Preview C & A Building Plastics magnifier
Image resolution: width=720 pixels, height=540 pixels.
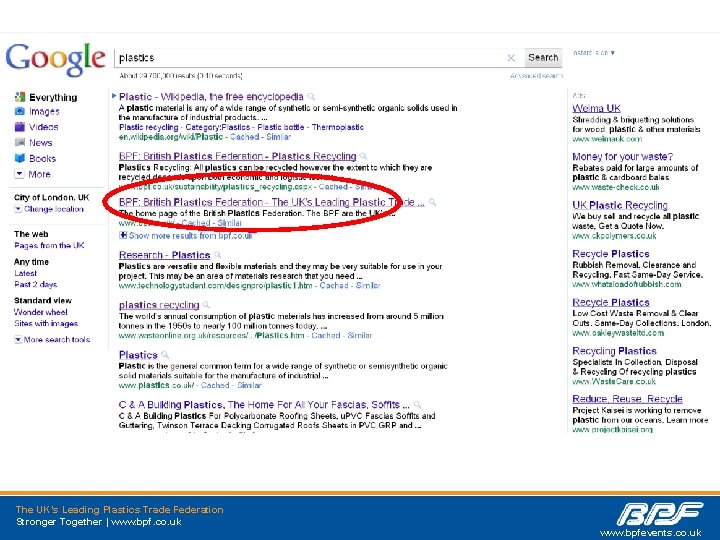(417, 405)
